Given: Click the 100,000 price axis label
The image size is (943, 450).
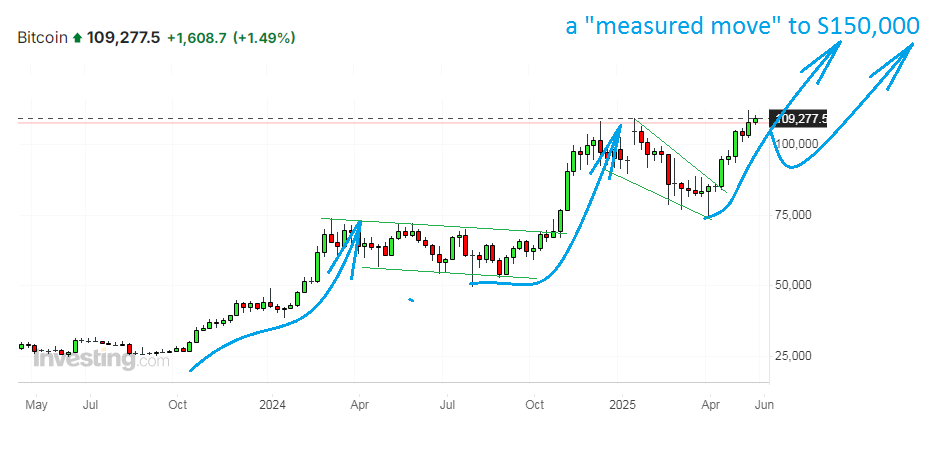Looking at the screenshot, I should (x=796, y=143).
